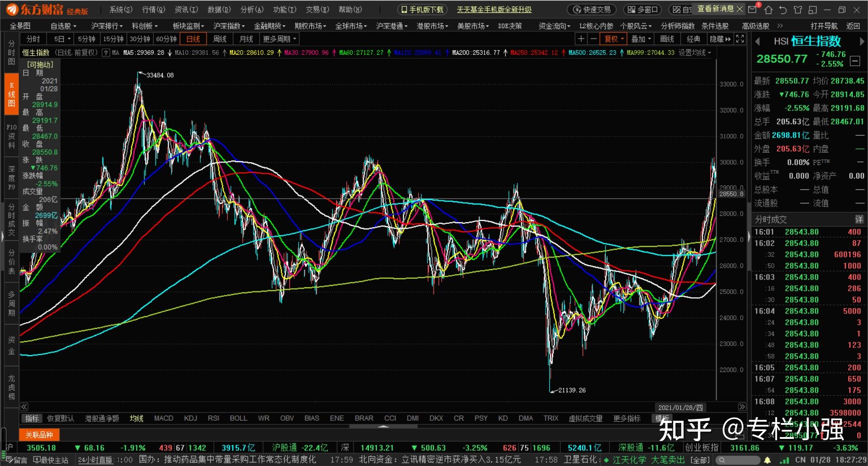This screenshot has height=466, width=868.
Task: Expand 沪深排行 dropdown
Action: (107, 26)
